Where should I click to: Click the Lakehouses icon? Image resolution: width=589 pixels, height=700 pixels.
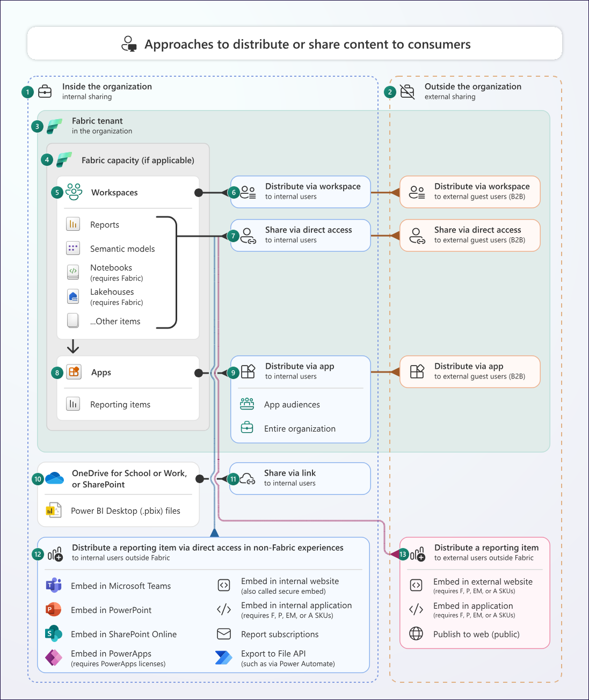(73, 296)
